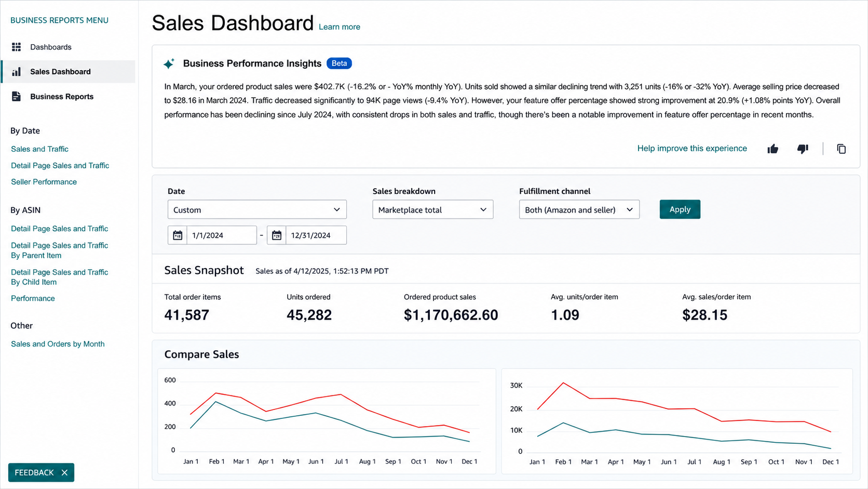The height and width of the screenshot is (489, 868).
Task: Open Sales and Traffic report by date
Action: (x=39, y=149)
